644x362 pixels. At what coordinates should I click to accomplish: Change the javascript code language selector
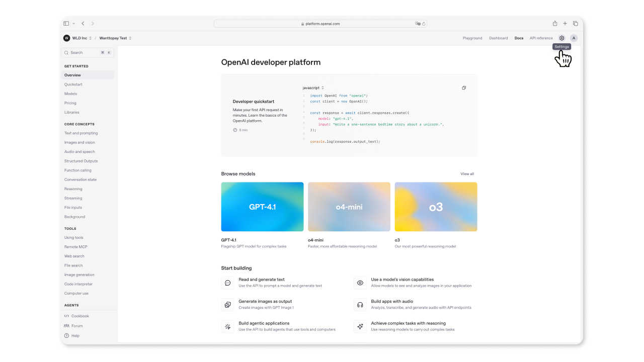click(x=313, y=88)
